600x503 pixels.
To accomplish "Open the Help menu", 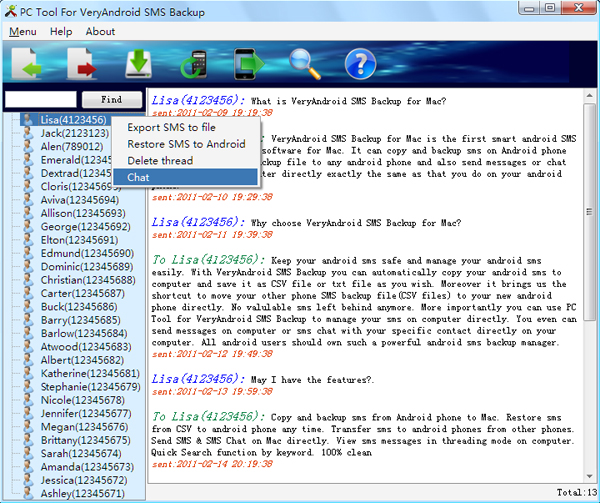I will point(61,31).
